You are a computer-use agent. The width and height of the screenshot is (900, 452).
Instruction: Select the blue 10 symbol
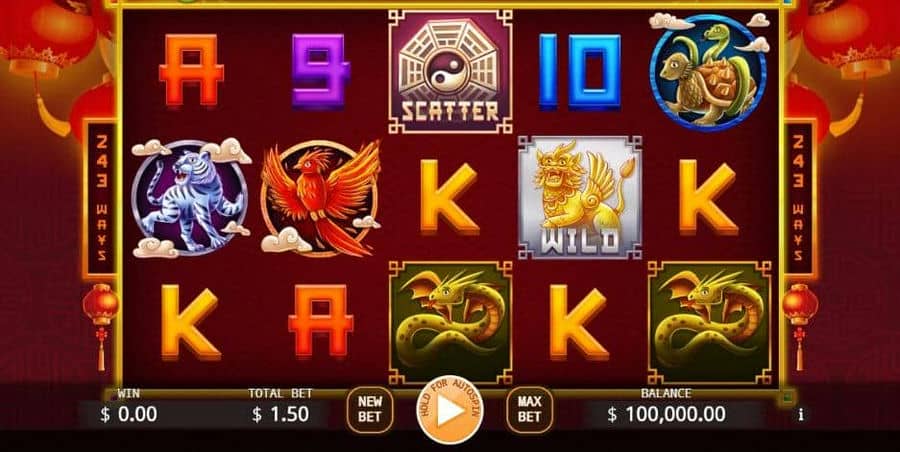pyautogui.click(x=580, y=71)
